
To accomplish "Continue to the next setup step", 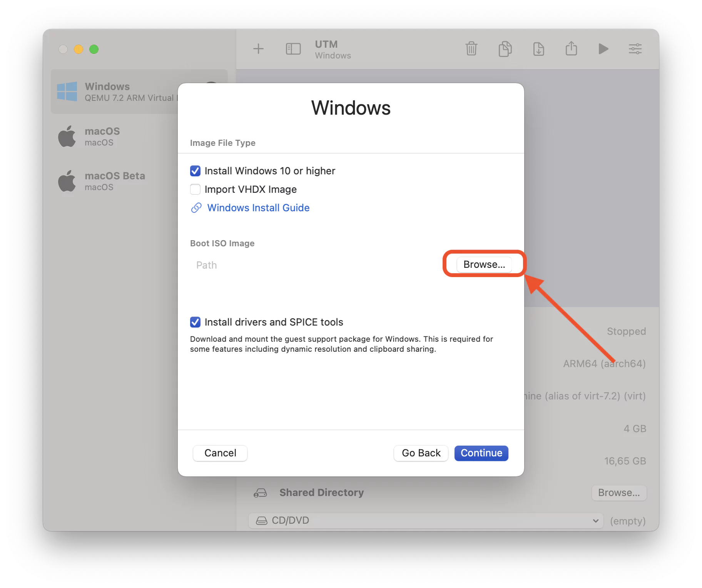I will (x=481, y=453).
